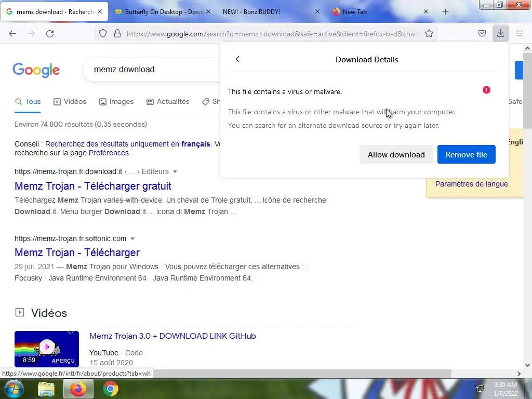This screenshot has width=532, height=399.
Task: Reload the page with the refresh icon
Action: [x=50, y=34]
